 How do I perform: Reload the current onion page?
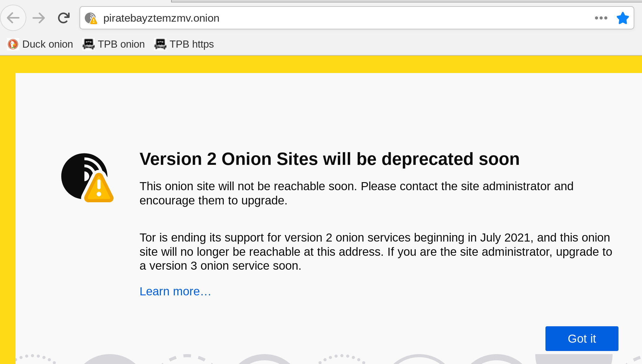tap(64, 18)
